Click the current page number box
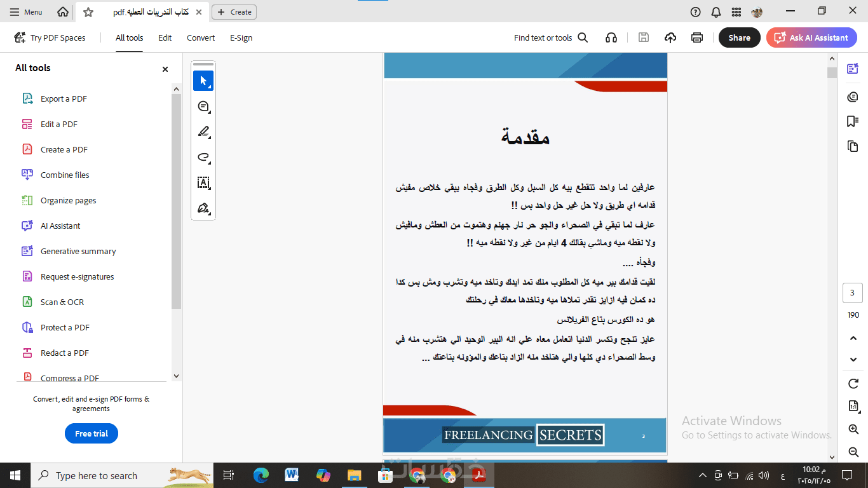868x488 pixels. (852, 293)
